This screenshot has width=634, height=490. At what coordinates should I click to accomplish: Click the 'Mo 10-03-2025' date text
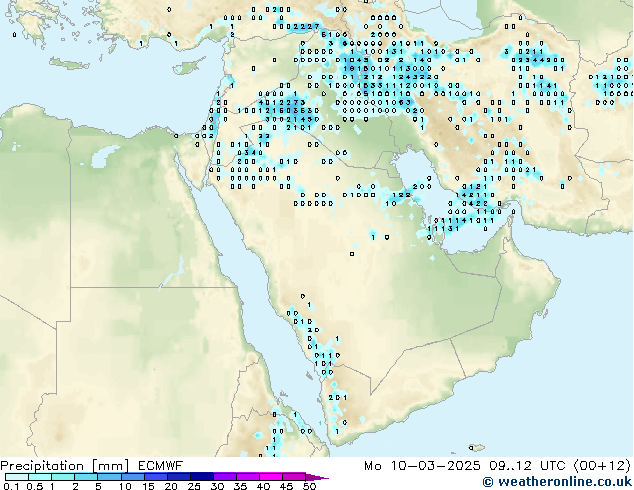click(422, 466)
